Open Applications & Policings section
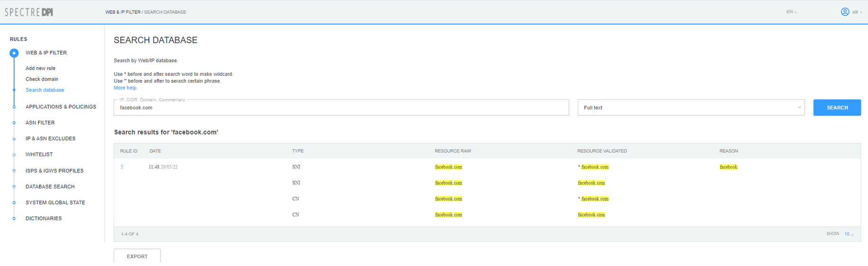 61,107
